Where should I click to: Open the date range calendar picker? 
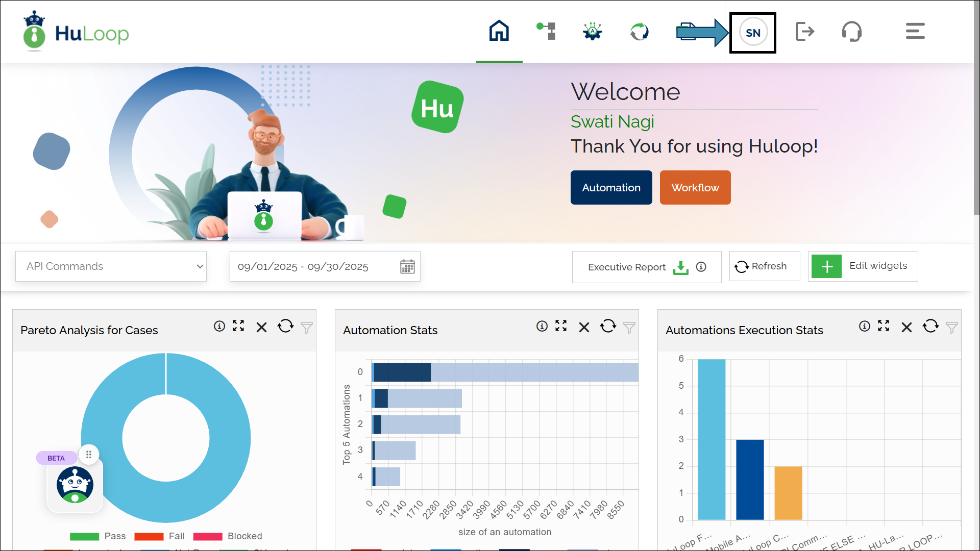pos(407,267)
